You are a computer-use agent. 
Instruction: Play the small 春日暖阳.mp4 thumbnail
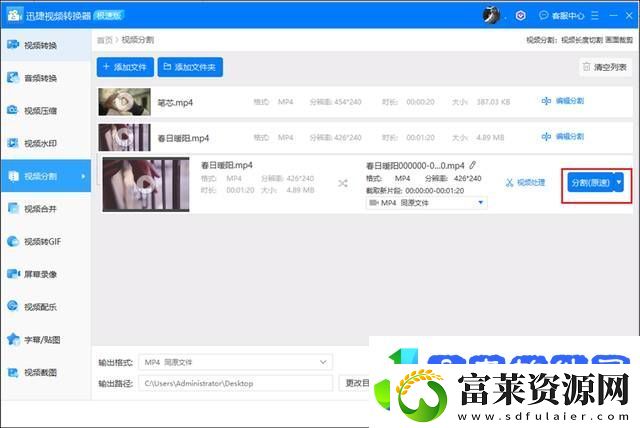tap(124, 137)
